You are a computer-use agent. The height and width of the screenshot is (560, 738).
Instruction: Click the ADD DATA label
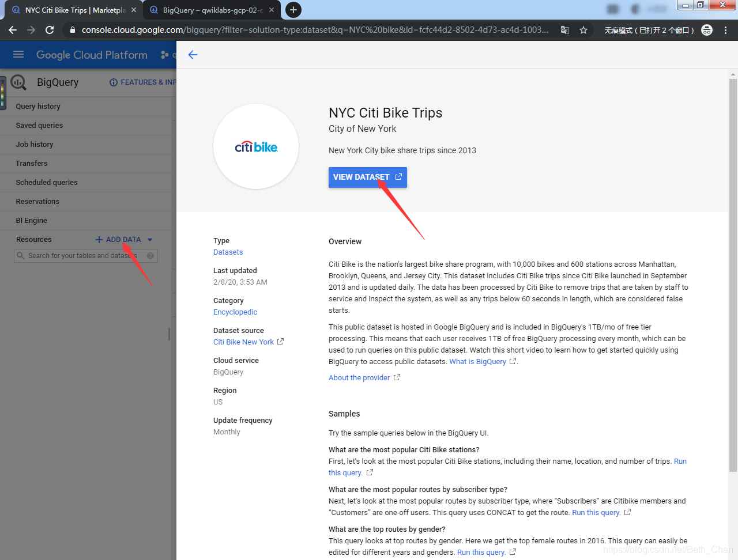click(123, 240)
